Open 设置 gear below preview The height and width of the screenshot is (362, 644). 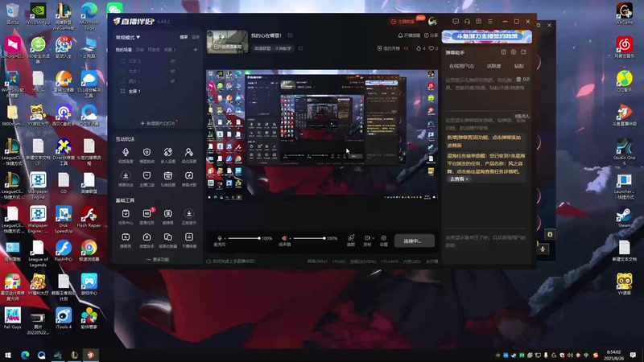pos(384,240)
